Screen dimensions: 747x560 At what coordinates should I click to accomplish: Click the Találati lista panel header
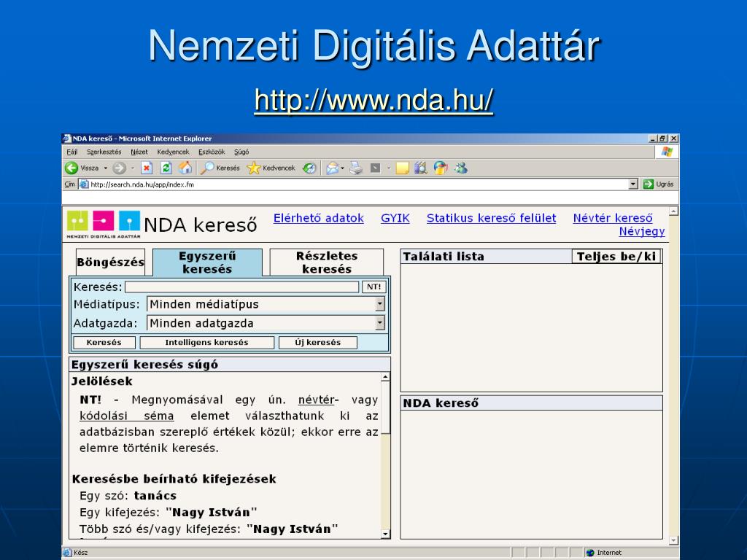(486, 256)
